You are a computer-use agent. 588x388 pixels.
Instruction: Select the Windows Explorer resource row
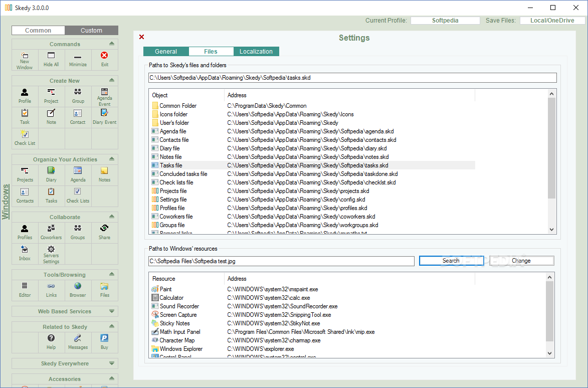313,349
